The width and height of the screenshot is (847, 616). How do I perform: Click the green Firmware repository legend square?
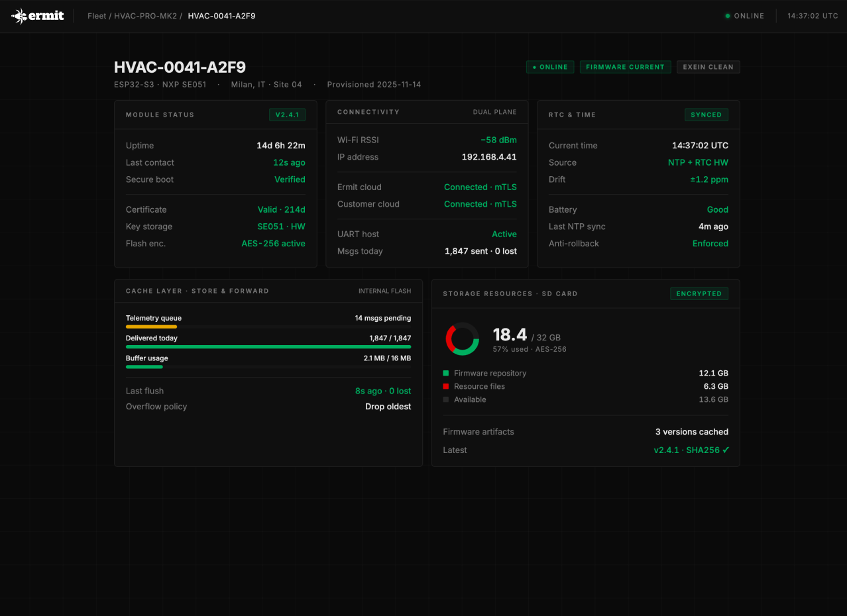click(x=446, y=374)
